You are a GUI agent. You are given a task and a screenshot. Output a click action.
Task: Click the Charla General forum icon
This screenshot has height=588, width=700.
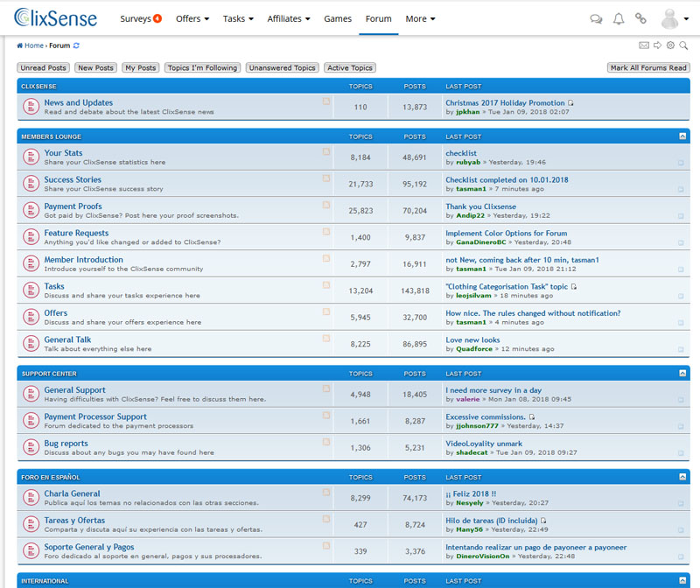tap(31, 498)
